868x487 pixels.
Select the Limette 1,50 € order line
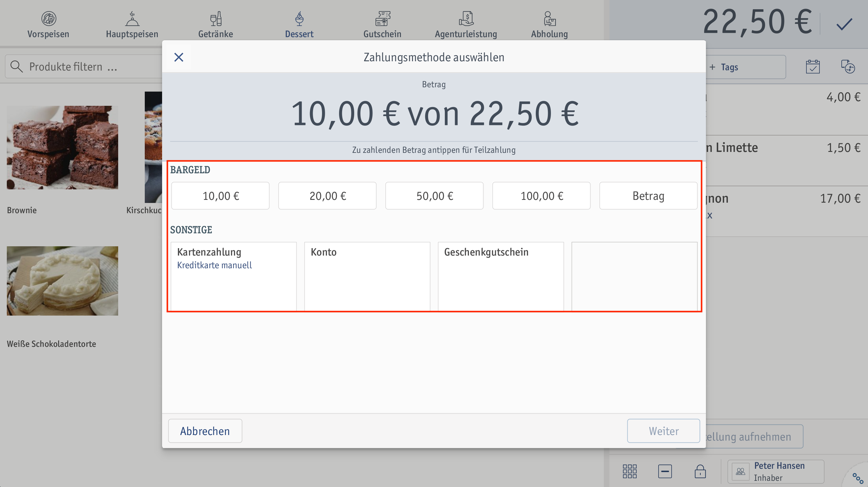pyautogui.click(x=787, y=161)
